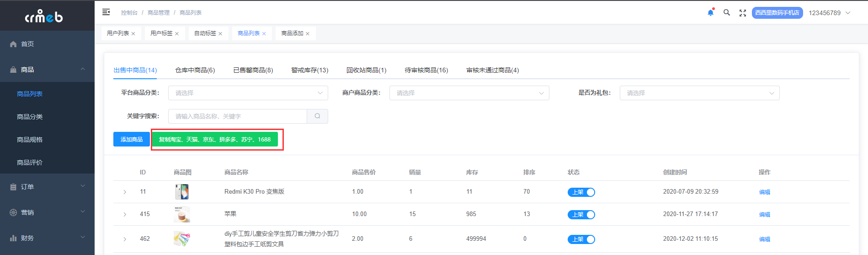The width and height of the screenshot is (868, 255).
Task: Open 商品评价 in sidebar
Action: click(30, 163)
